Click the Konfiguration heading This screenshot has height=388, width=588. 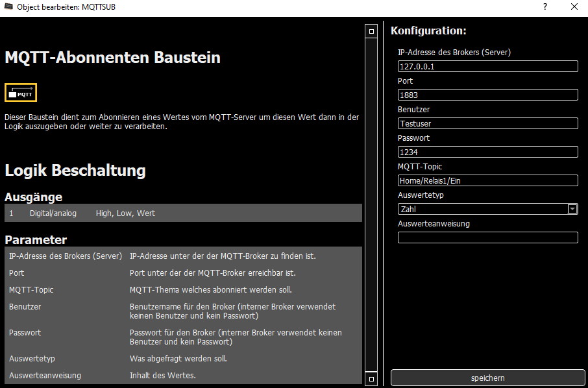coord(428,30)
